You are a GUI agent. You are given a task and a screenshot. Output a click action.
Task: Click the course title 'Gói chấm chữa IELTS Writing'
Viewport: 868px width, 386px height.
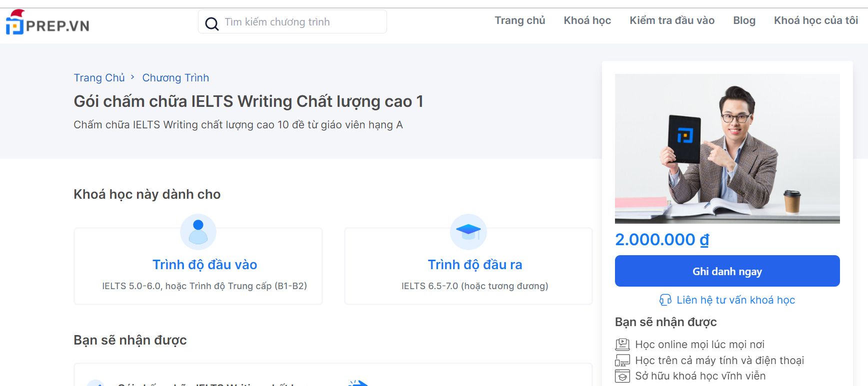[x=248, y=101]
